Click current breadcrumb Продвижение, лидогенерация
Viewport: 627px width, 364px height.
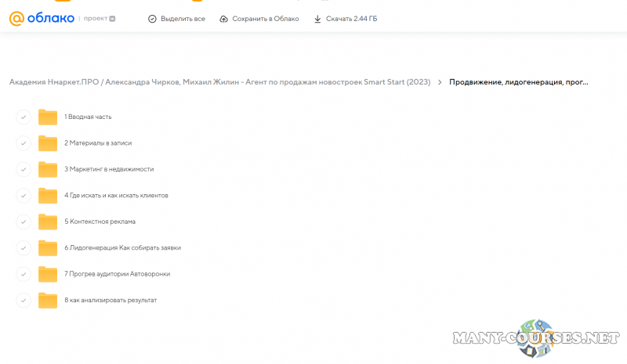tap(518, 82)
